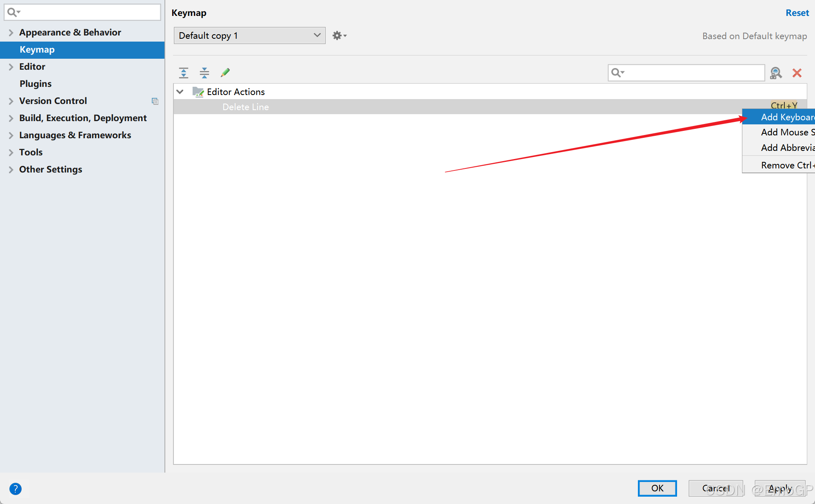
Task: Expand the Appearance & Behavior section
Action: click(11, 33)
